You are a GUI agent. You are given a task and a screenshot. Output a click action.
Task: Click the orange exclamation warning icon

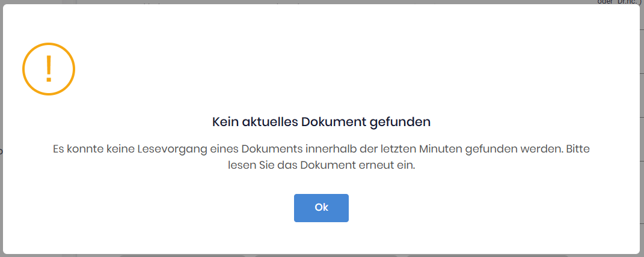click(49, 69)
